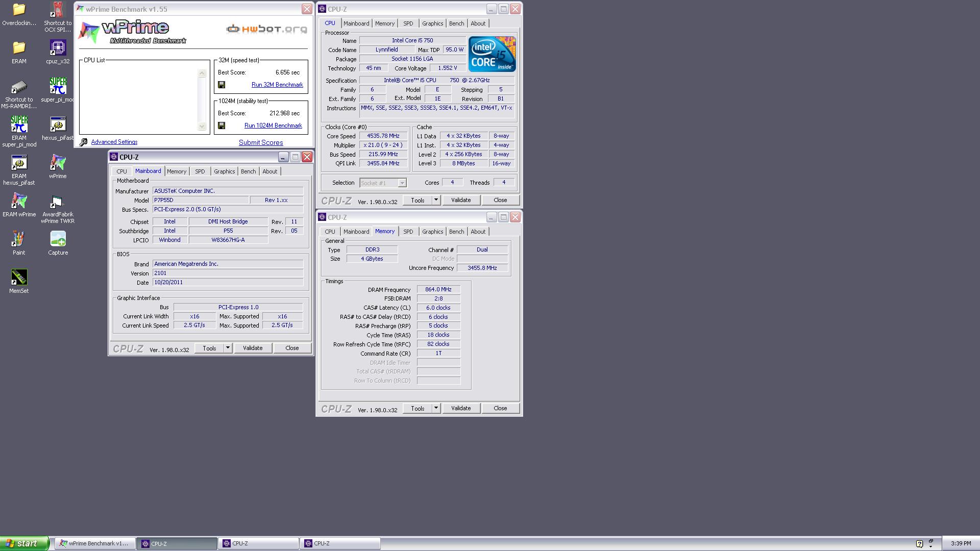
Task: Click the Advanced Settings wrench icon
Action: tap(84, 142)
